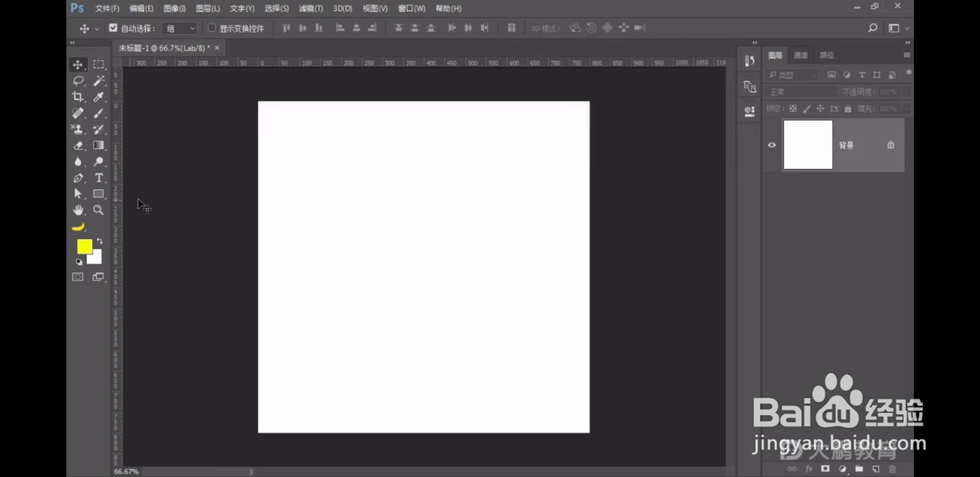Toggle Quick Mask mode

(78, 277)
